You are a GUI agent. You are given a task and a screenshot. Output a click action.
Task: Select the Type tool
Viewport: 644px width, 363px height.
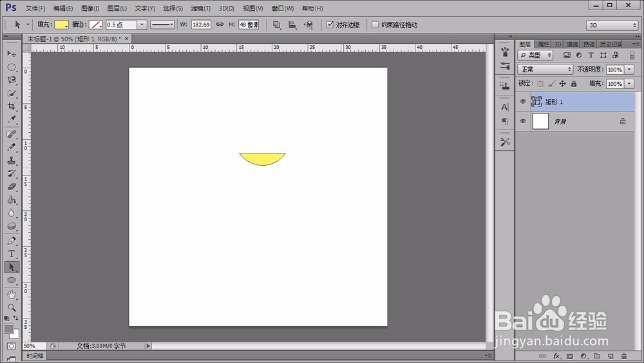12,254
